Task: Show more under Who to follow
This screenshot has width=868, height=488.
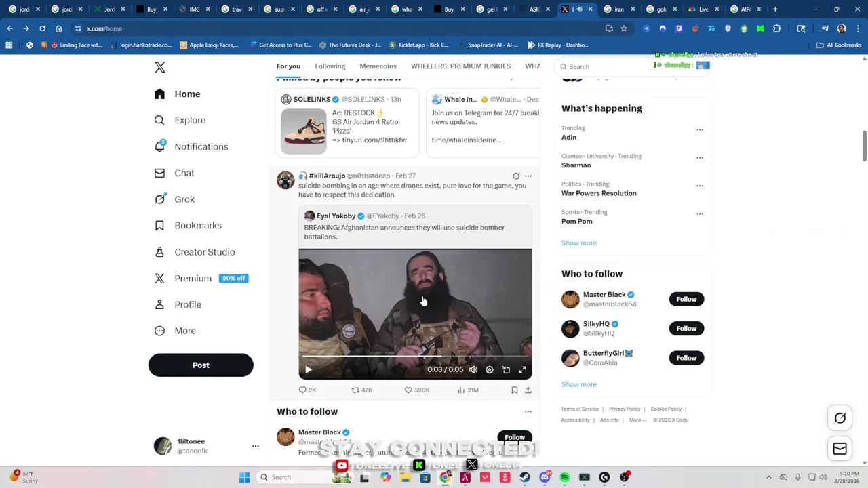Action: point(578,384)
